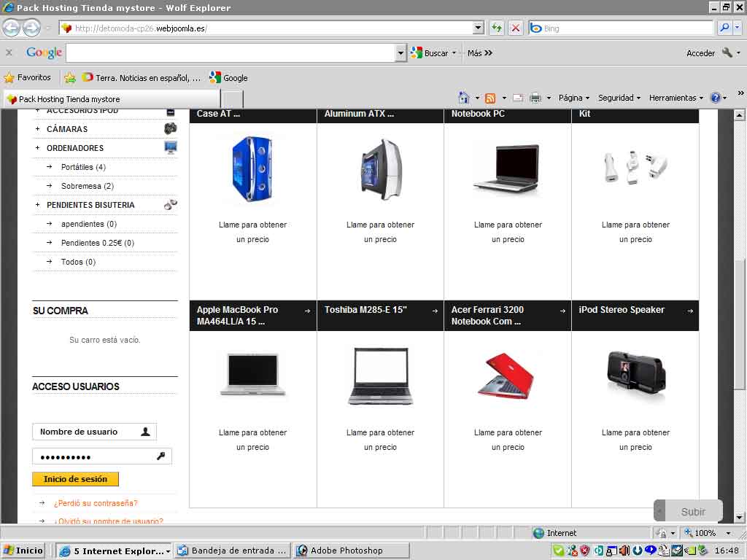Click the Print icon
Image resolution: width=747 pixels, height=560 pixels.
[x=535, y=98]
